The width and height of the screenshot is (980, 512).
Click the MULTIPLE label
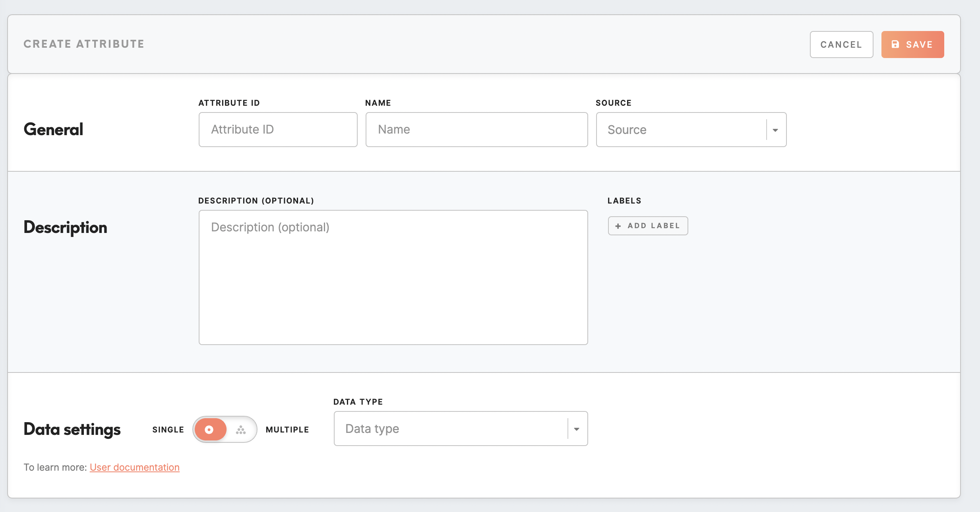(287, 430)
